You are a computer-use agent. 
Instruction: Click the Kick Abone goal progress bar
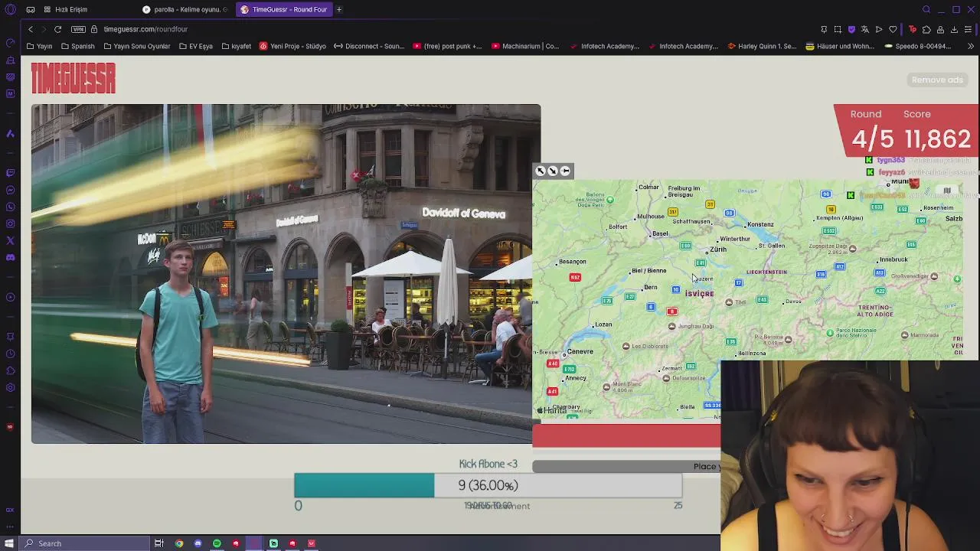[x=488, y=485]
